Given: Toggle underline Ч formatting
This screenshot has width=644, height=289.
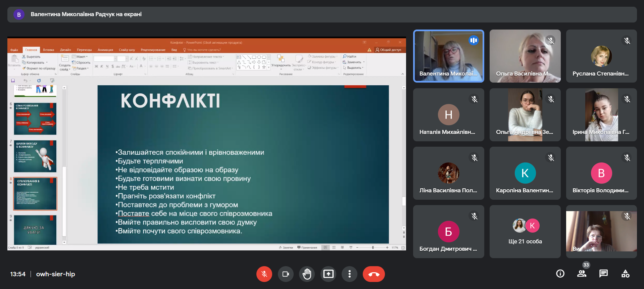Looking at the screenshot, I should click(x=107, y=66).
